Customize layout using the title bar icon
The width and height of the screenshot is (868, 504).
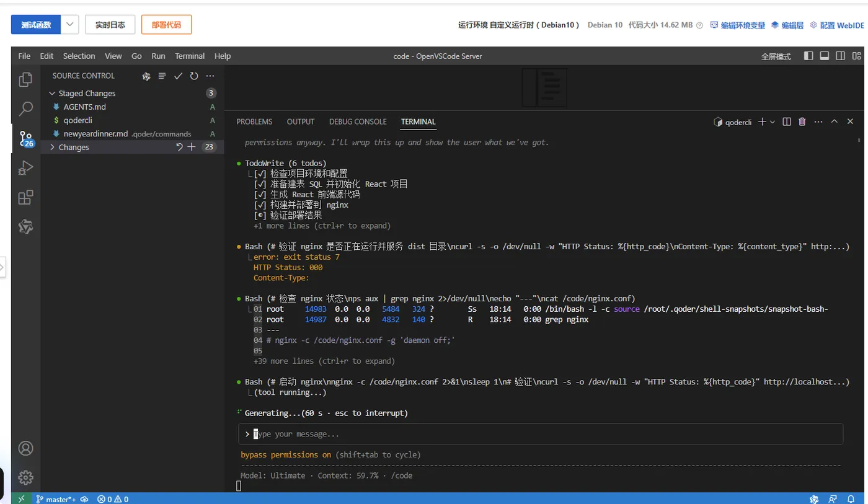(x=856, y=56)
